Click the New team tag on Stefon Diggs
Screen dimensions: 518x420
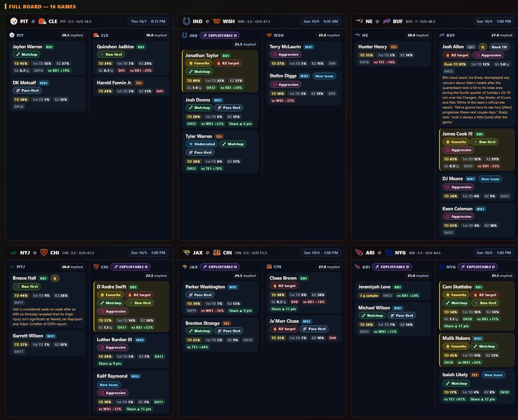[325, 76]
